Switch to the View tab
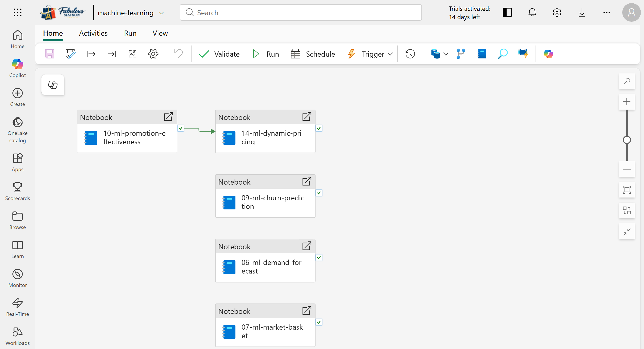This screenshot has height=349, width=644. (x=160, y=33)
